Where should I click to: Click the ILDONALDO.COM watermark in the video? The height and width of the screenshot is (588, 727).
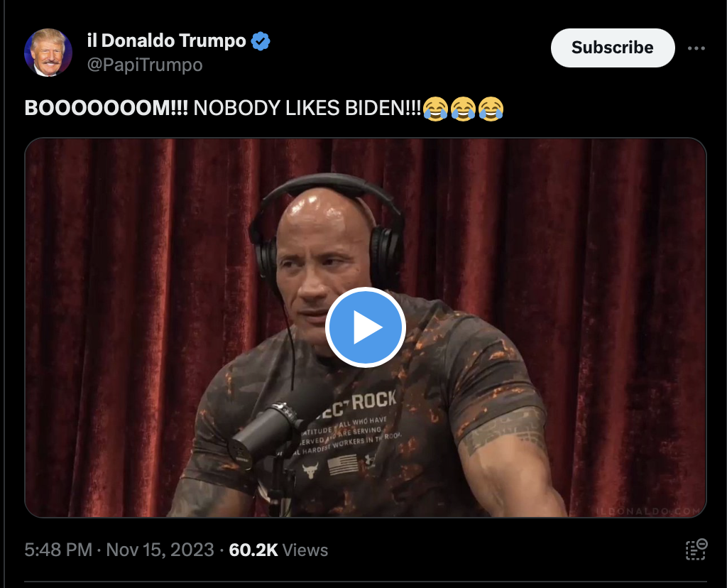point(648,511)
